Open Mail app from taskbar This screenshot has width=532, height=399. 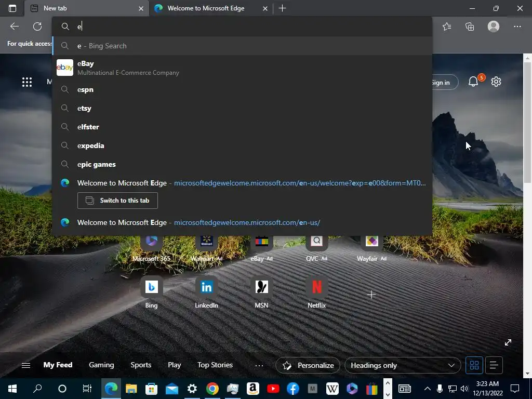pos(172,389)
